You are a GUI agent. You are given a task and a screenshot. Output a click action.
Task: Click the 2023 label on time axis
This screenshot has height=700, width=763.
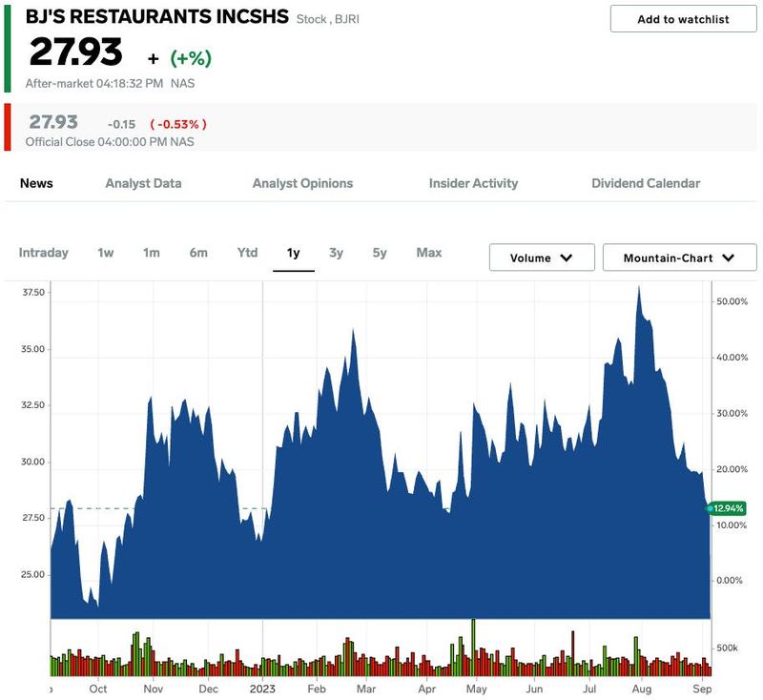(262, 689)
